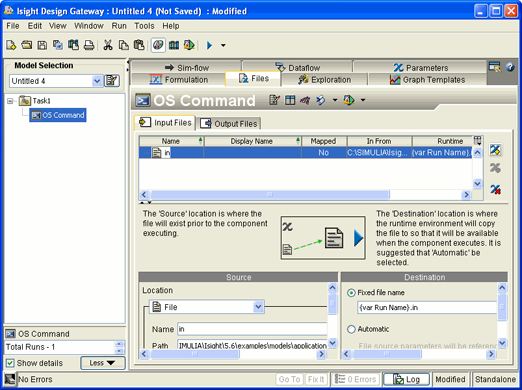Open the Tools menu

(x=144, y=26)
